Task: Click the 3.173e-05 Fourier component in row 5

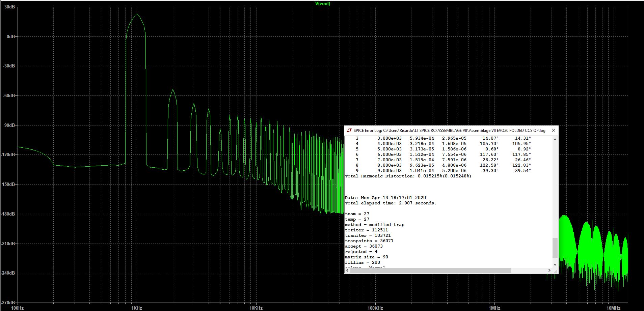Action: [422, 149]
